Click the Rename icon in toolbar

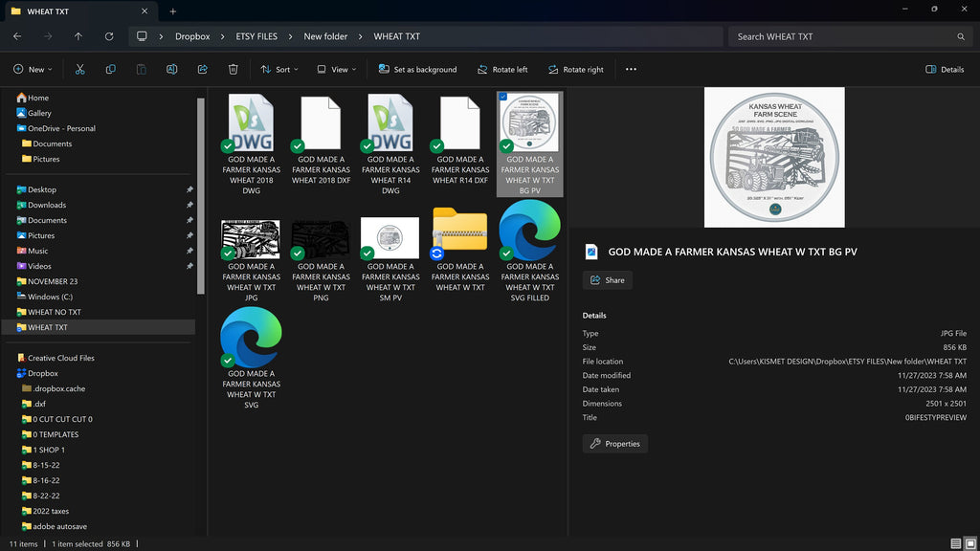(172, 69)
